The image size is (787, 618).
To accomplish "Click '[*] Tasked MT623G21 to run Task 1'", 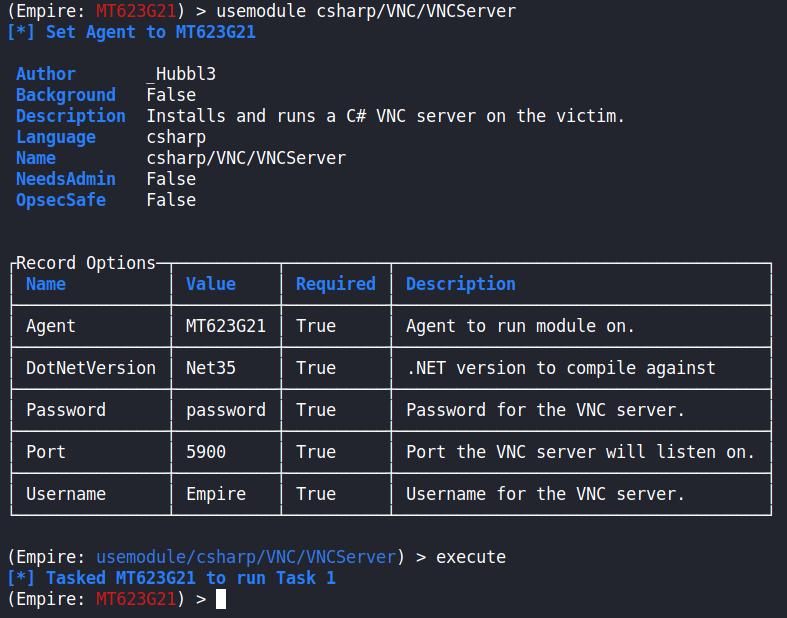I will [x=171, y=578].
